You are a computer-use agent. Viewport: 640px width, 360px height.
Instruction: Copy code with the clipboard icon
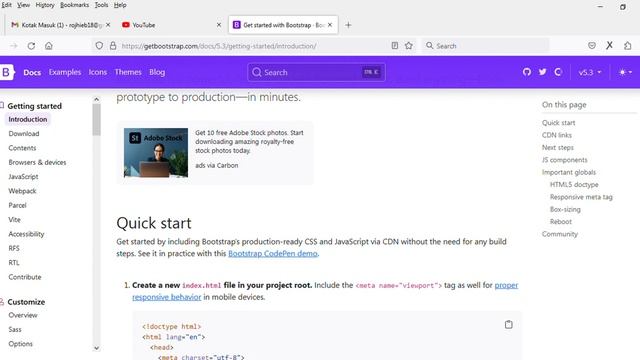tap(509, 324)
